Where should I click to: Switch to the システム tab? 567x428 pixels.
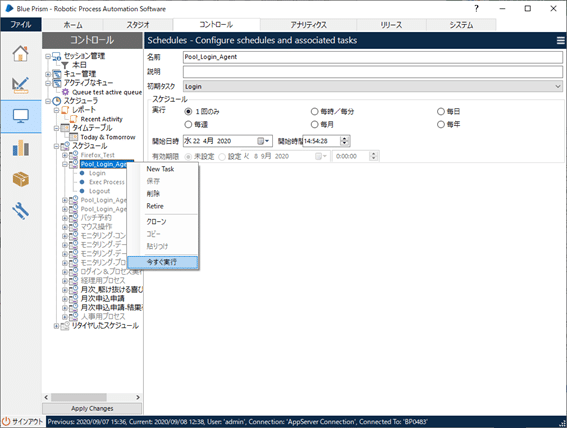(x=461, y=25)
